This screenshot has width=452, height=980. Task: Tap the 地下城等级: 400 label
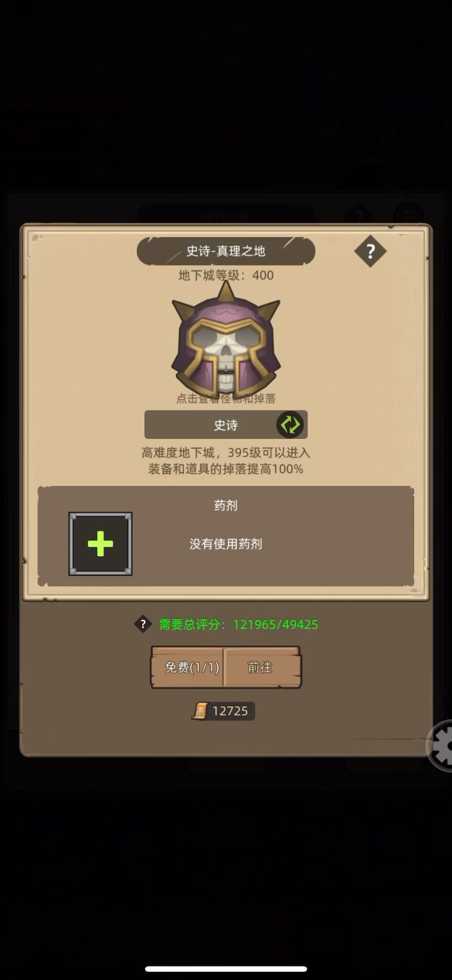[226, 275]
